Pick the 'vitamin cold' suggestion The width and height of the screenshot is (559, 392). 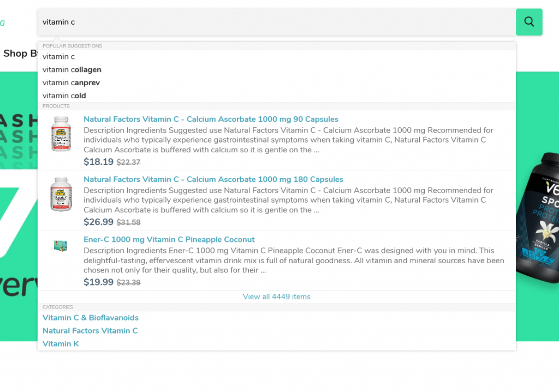pyautogui.click(x=64, y=96)
